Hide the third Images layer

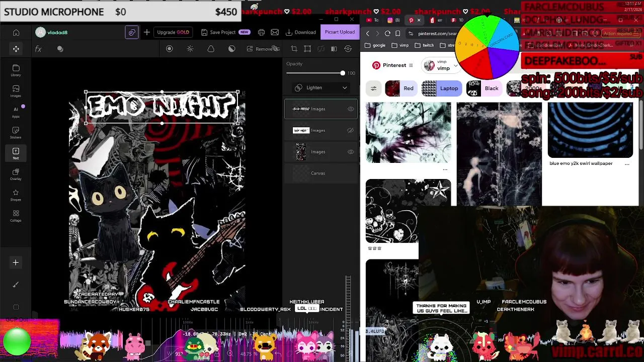(351, 152)
